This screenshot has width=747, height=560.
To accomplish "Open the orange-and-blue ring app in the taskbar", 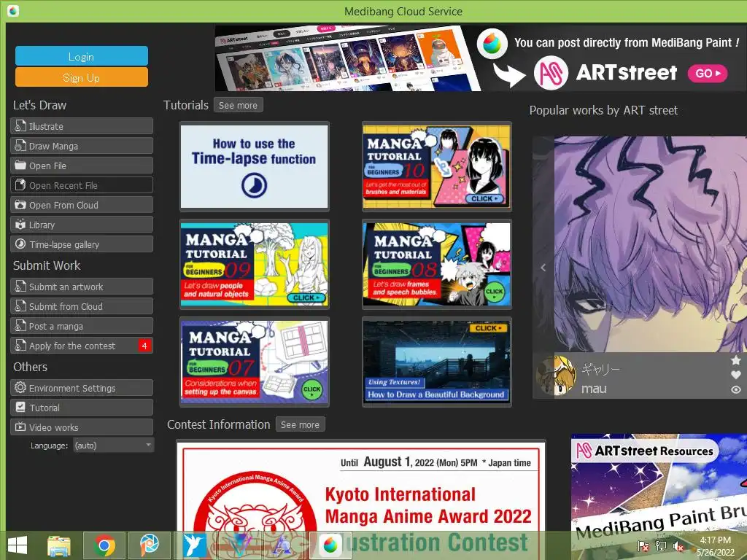I will tap(150, 545).
